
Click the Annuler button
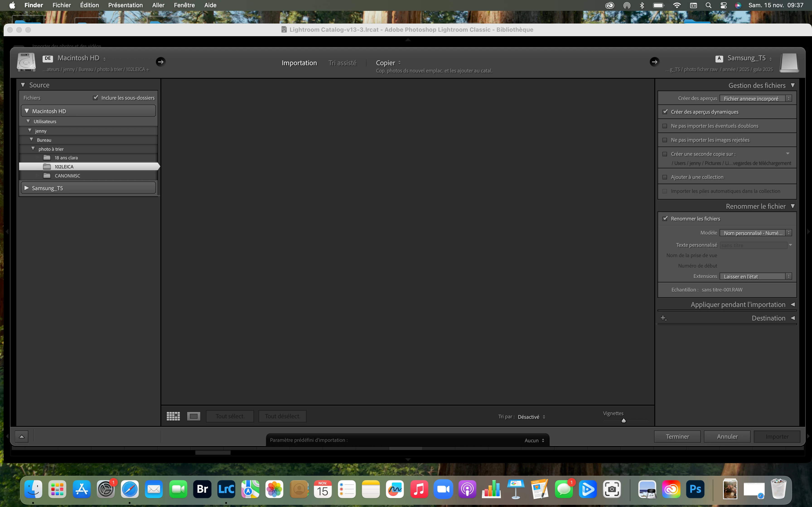[727, 436]
